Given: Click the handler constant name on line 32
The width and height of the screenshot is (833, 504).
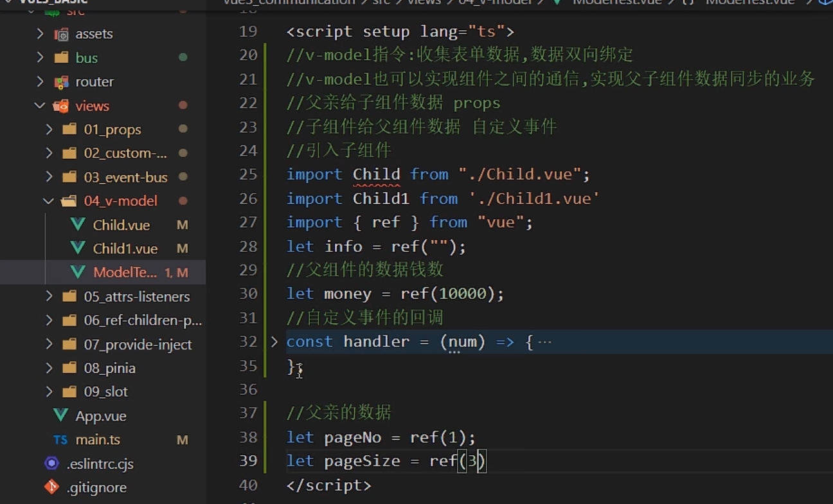Looking at the screenshot, I should 376,341.
